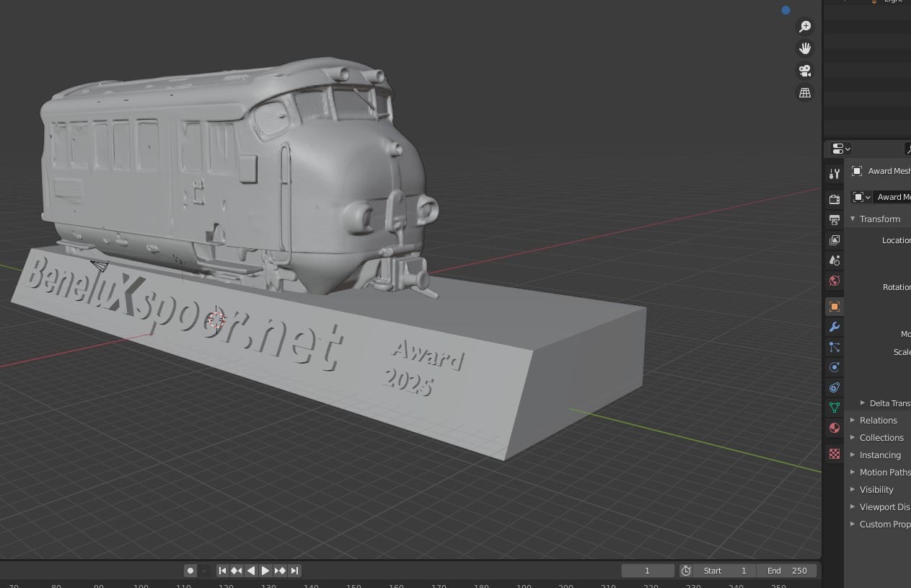Image resolution: width=911 pixels, height=588 pixels.
Task: Open the View Layer properties tab
Action: tap(835, 240)
